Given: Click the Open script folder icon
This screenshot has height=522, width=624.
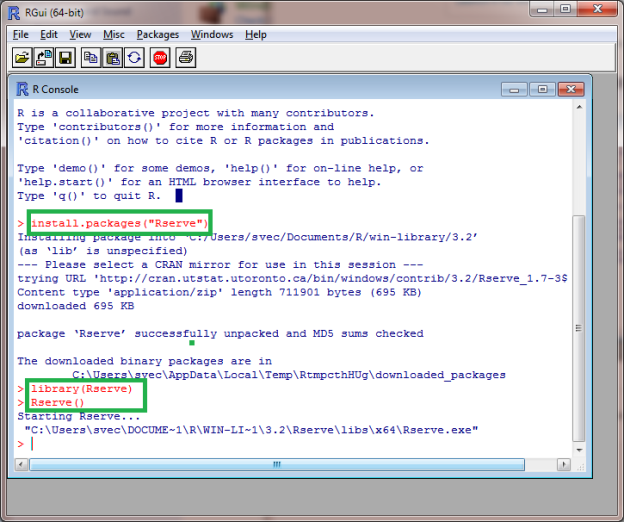Looking at the screenshot, I should [x=22, y=58].
